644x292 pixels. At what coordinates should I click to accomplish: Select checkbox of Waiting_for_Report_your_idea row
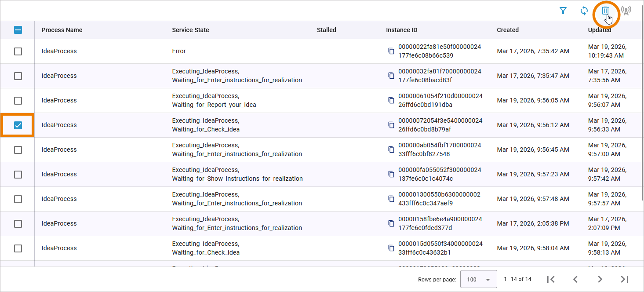(x=18, y=101)
